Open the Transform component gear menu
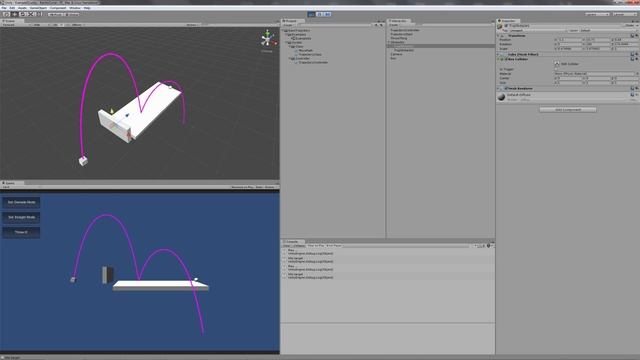Image resolution: width=640 pixels, height=360 pixels. 636,36
